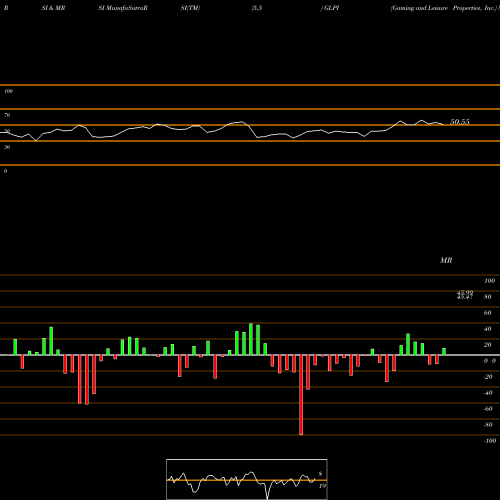Click the MR panel title label

pos(446,260)
